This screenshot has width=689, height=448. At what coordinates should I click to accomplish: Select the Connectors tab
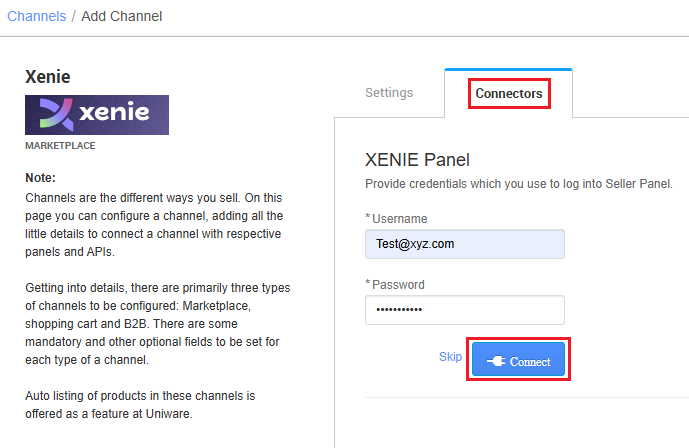[x=509, y=93]
